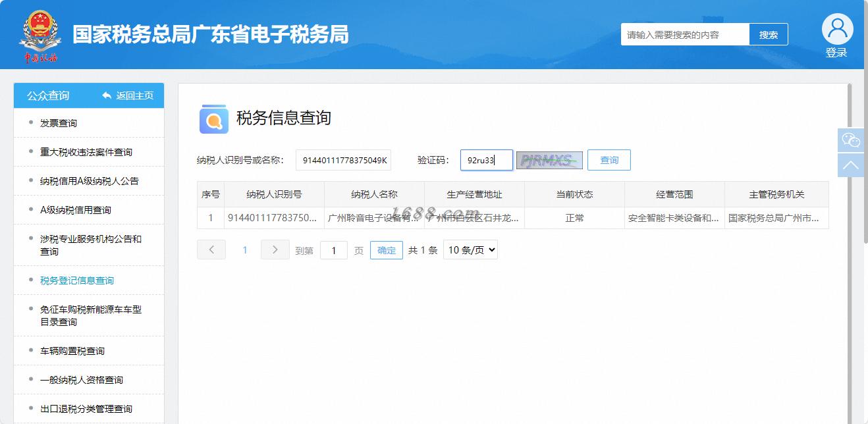868x424 pixels.
Task: Focus the header search input field
Action: tap(685, 34)
